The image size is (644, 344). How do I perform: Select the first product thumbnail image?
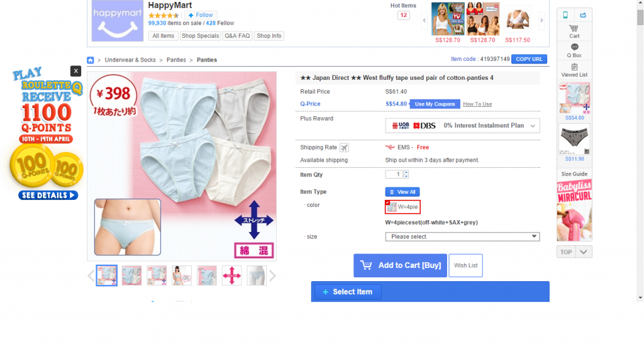(x=106, y=275)
